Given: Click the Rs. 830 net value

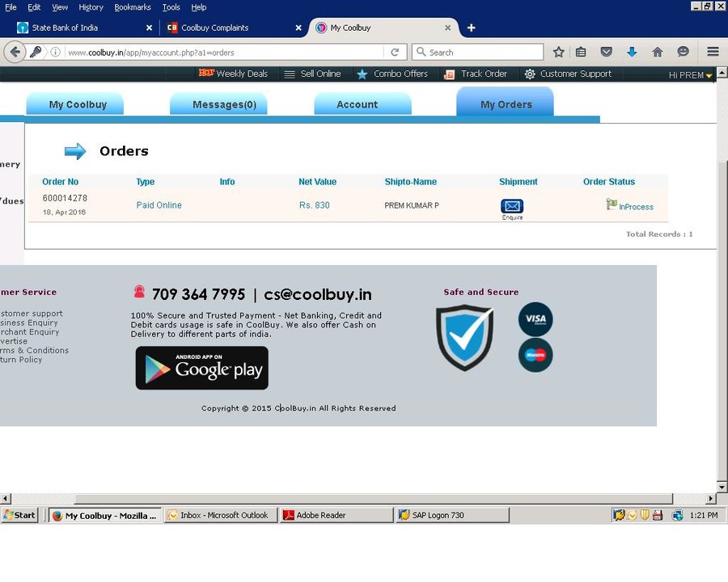Looking at the screenshot, I should 315,205.
